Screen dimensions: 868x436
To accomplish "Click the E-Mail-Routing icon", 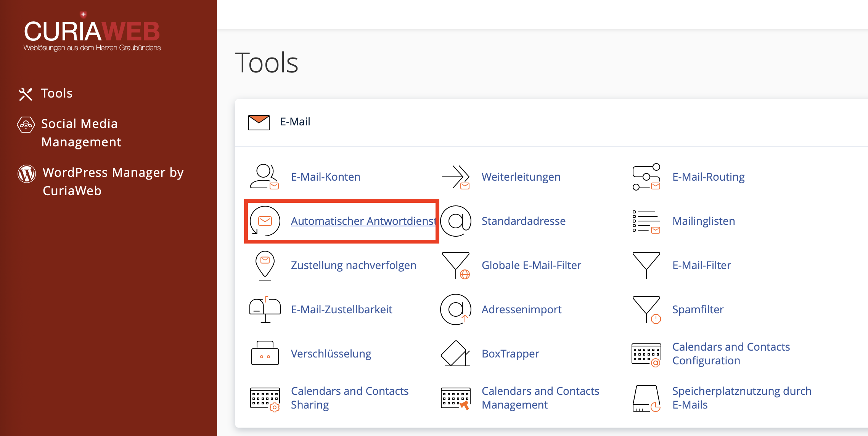I will 646,177.
